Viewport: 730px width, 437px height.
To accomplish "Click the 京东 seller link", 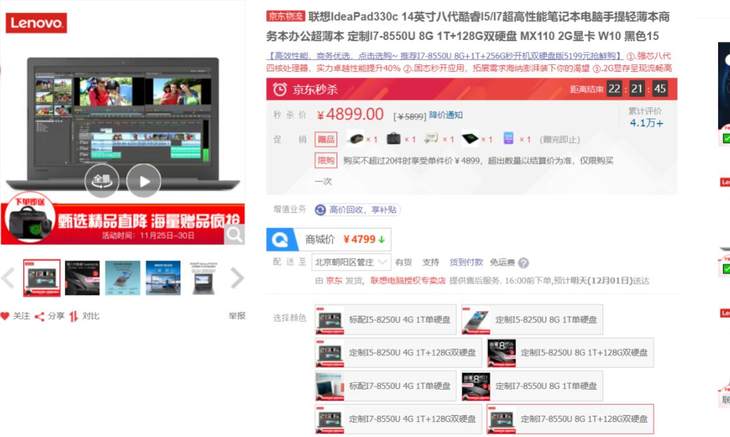I will tap(334, 281).
